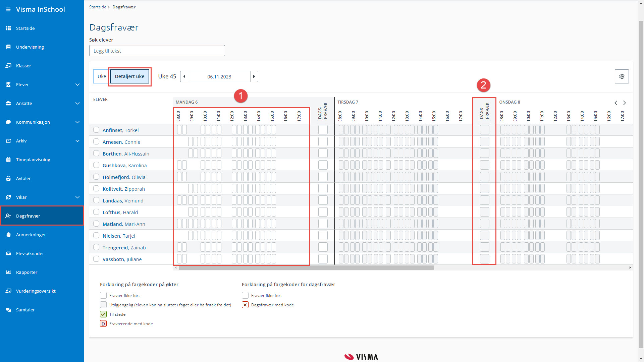Click the Vurderingsoversikt sidebar icon
This screenshot has height=362, width=644.
8,291
